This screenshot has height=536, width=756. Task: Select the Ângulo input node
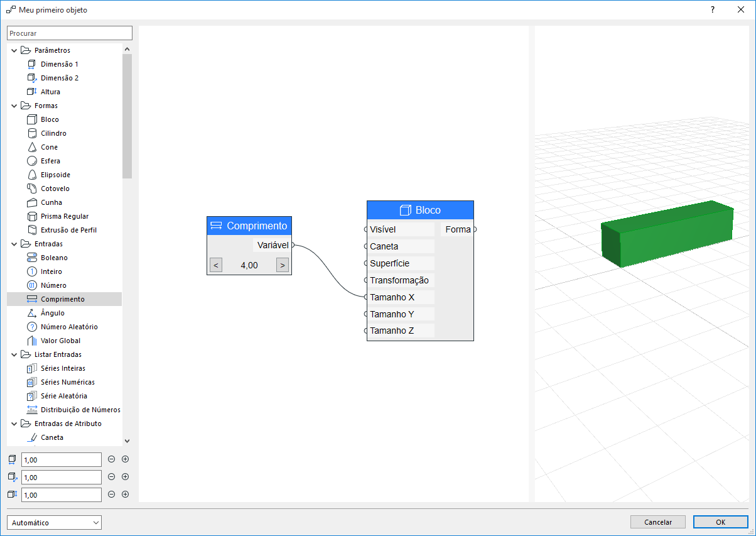pyautogui.click(x=52, y=313)
